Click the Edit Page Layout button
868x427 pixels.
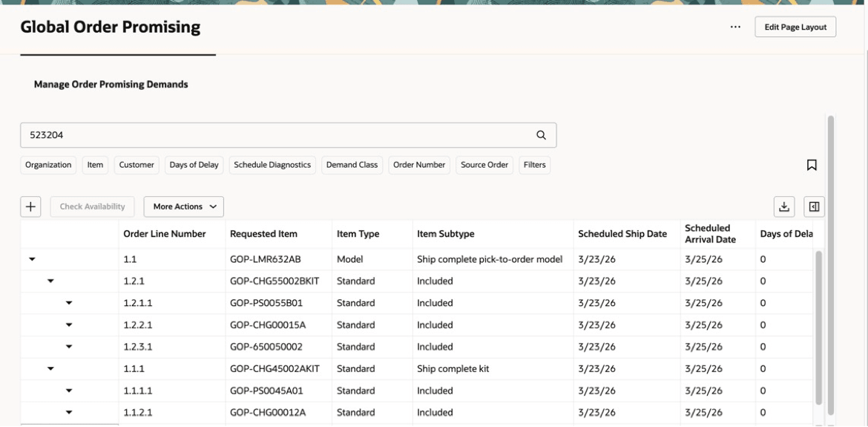coord(795,27)
